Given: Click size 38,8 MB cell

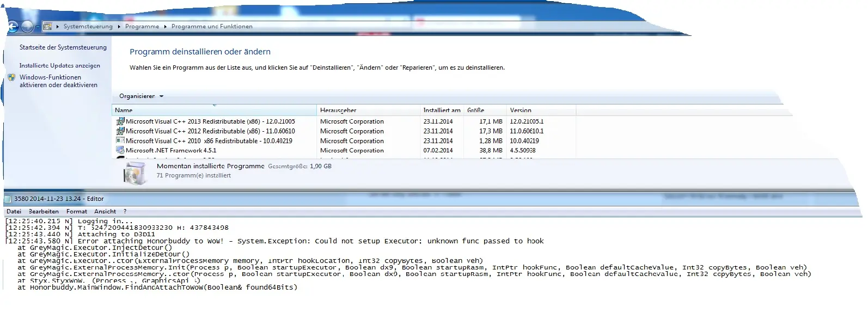Looking at the screenshot, I should (x=491, y=150).
